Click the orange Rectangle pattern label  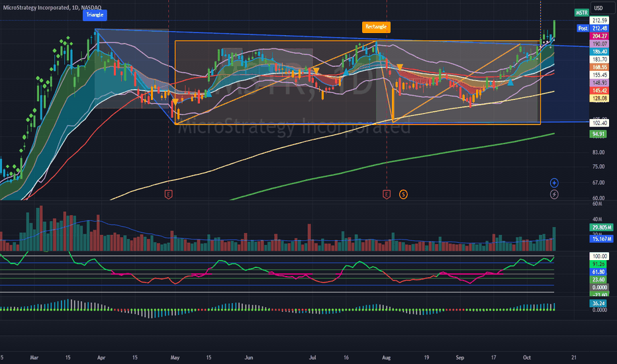tap(376, 26)
